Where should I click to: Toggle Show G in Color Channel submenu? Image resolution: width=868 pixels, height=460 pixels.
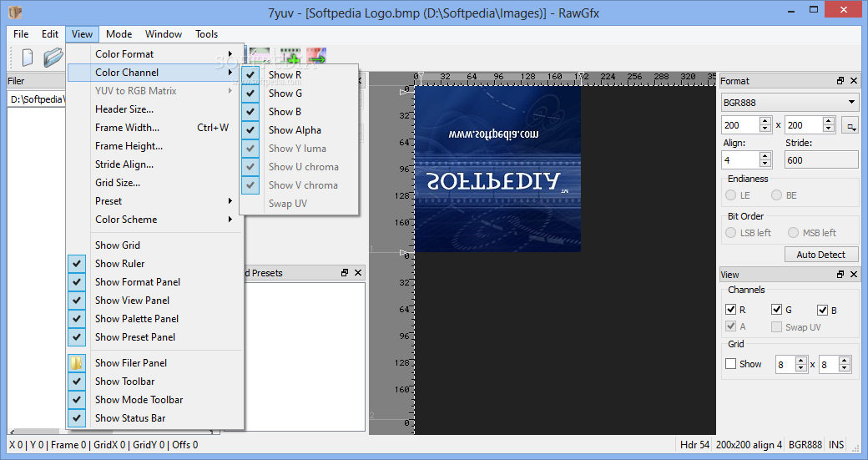click(x=299, y=93)
